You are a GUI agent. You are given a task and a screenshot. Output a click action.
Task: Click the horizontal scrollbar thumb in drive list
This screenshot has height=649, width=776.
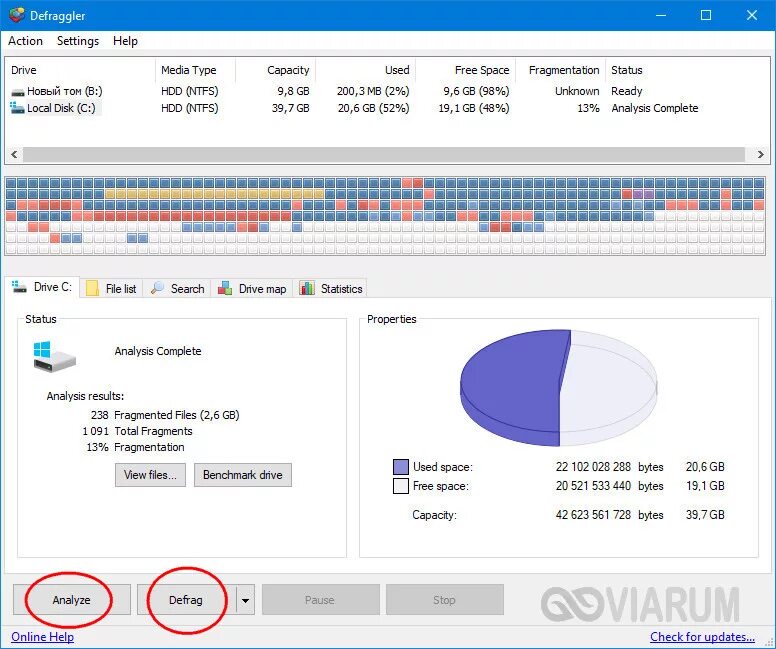[x=384, y=154]
